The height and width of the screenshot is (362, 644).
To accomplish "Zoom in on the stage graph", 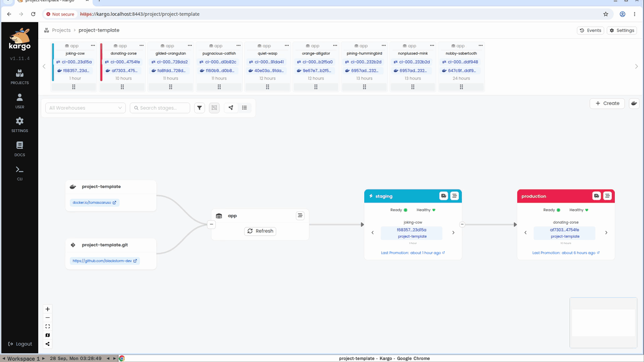I will tap(48, 309).
